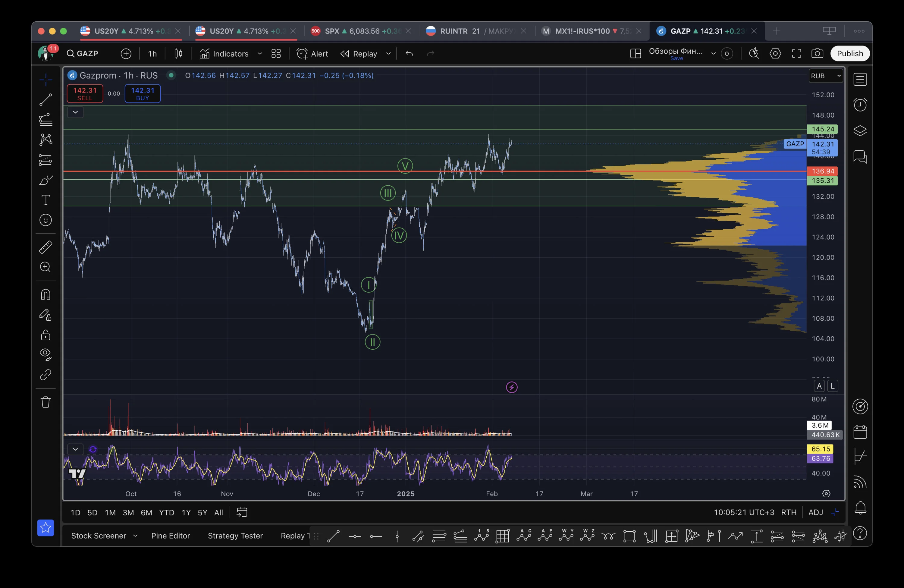Collapse the main chart indicator legend
The image size is (904, 588).
(x=75, y=112)
